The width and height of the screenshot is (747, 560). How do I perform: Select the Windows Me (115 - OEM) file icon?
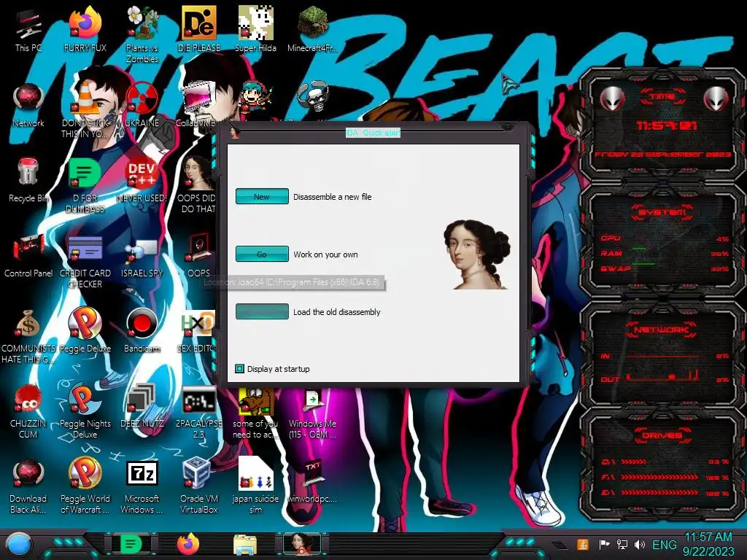pyautogui.click(x=312, y=414)
